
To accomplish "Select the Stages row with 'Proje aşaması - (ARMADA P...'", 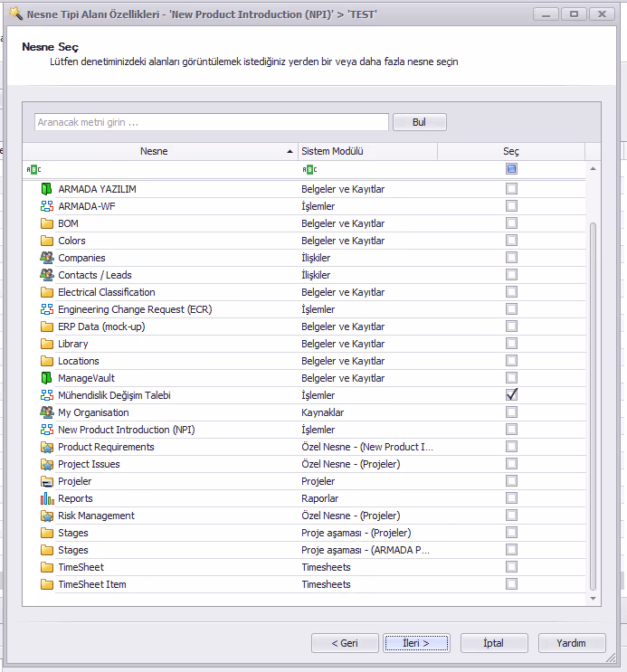I will point(304,550).
